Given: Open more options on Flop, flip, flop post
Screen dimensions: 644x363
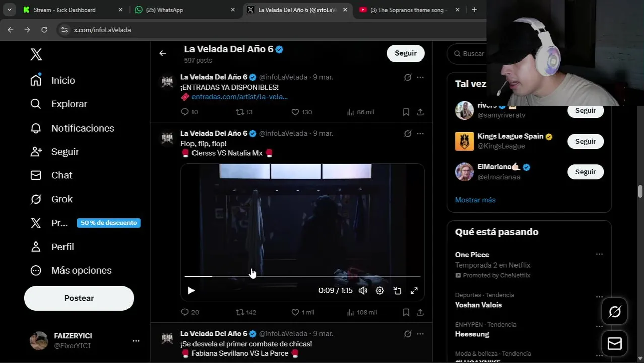Looking at the screenshot, I should coord(420,134).
